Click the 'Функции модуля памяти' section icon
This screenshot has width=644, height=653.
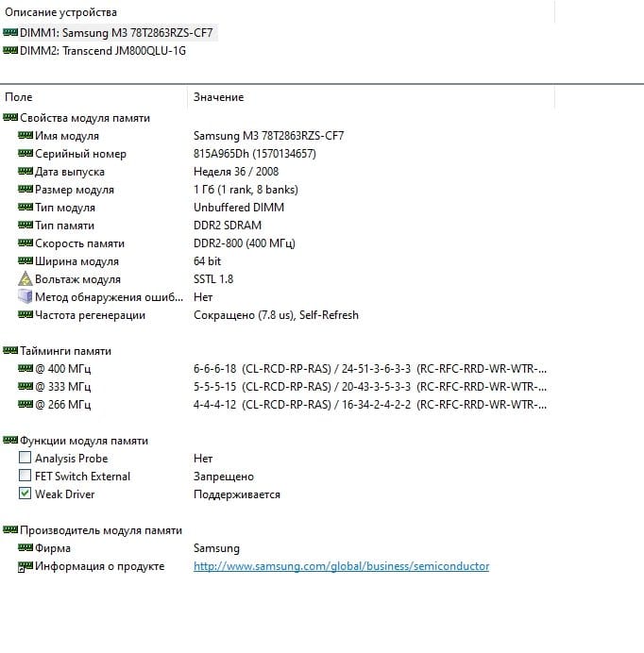click(x=10, y=440)
